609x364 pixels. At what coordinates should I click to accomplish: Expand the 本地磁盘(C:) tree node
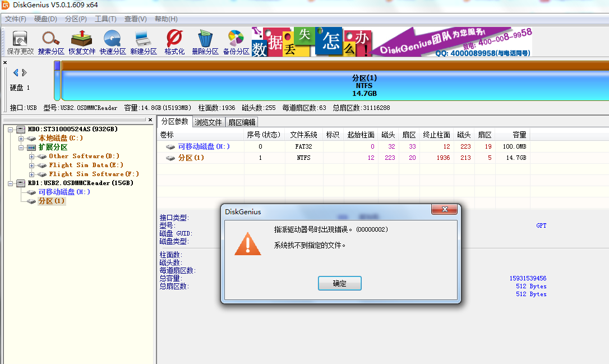21,139
